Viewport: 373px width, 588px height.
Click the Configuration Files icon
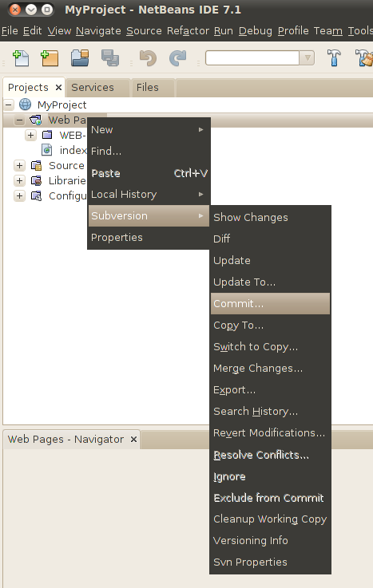click(x=37, y=195)
